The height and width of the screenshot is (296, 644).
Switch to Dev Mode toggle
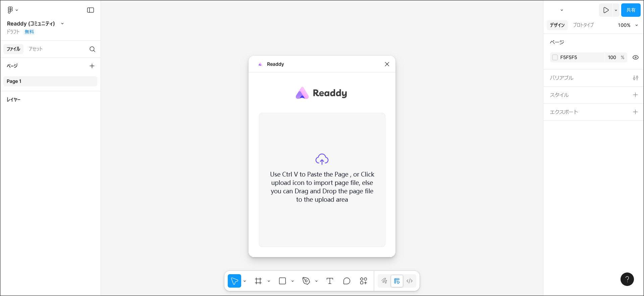coord(410,281)
